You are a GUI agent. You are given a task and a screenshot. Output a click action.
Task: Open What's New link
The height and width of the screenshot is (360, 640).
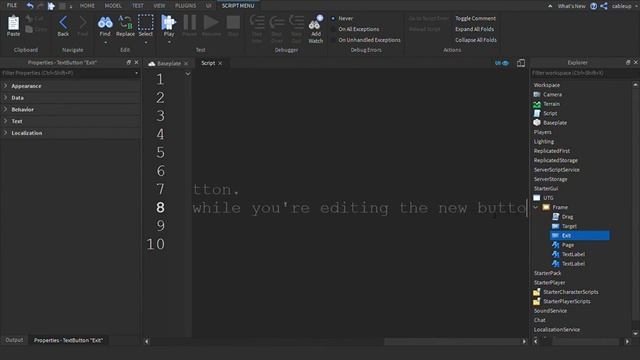pos(571,6)
